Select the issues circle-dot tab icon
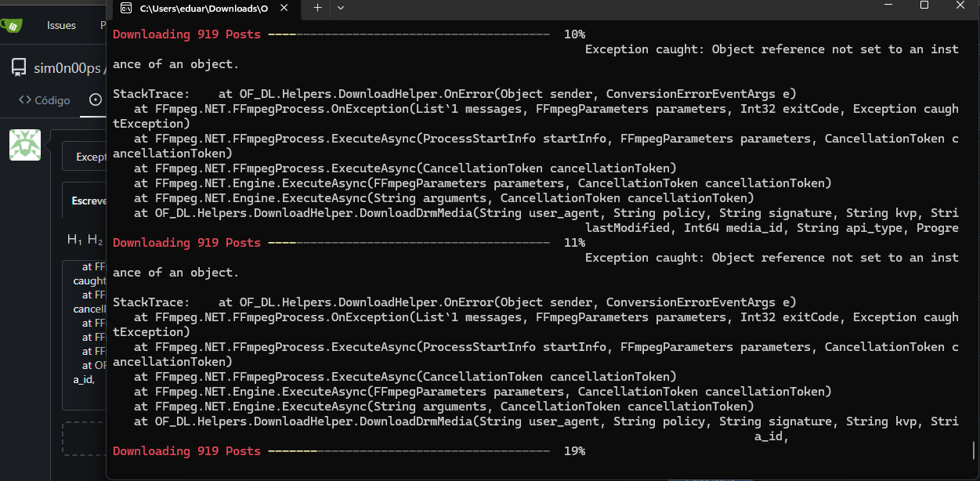Screen dimensions: 980x481 pyautogui.click(x=96, y=100)
